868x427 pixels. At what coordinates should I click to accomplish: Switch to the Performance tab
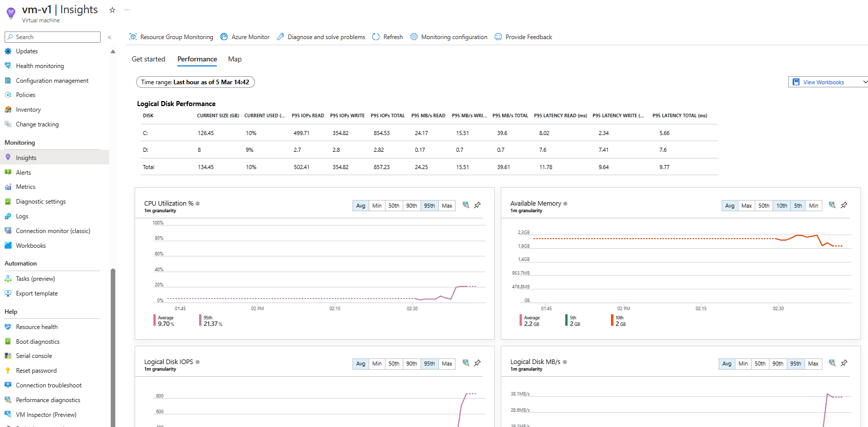tap(197, 59)
